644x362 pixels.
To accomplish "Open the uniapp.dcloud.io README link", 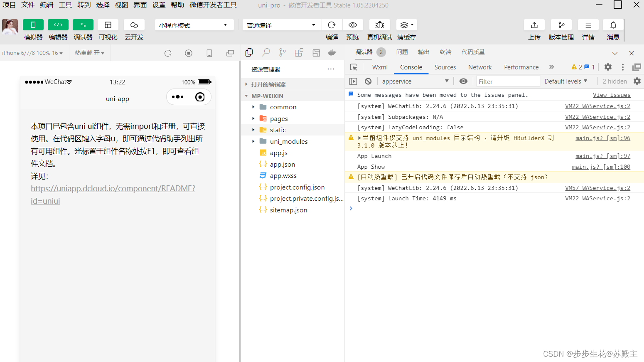I will (x=113, y=195).
